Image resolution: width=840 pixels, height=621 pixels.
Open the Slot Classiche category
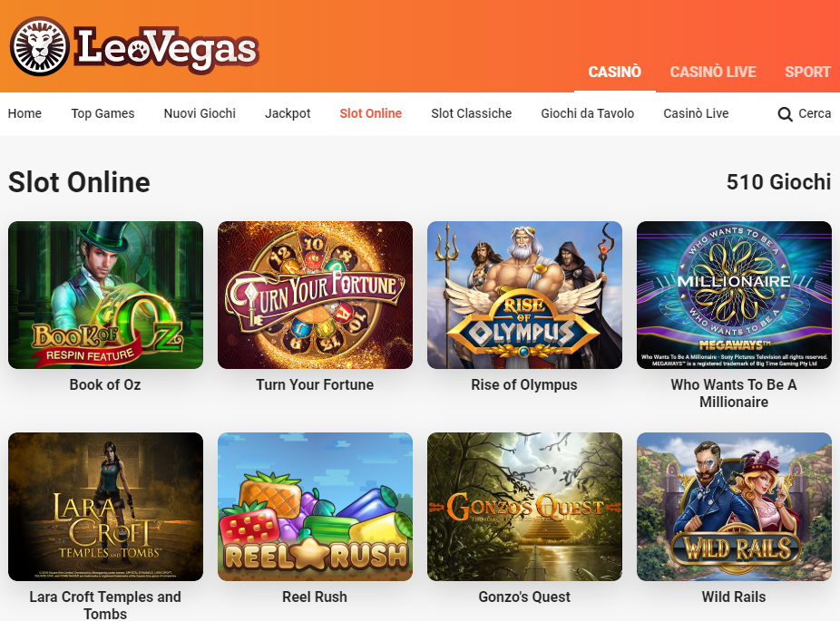pyautogui.click(x=472, y=113)
